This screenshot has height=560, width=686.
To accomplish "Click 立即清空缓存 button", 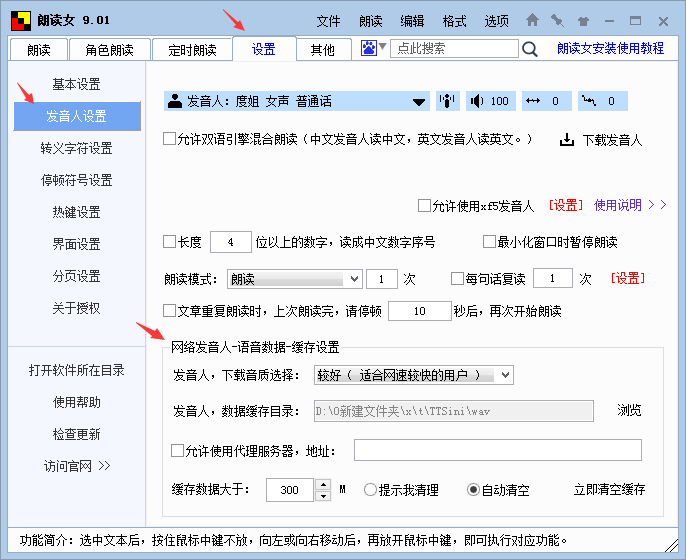I will (609, 490).
